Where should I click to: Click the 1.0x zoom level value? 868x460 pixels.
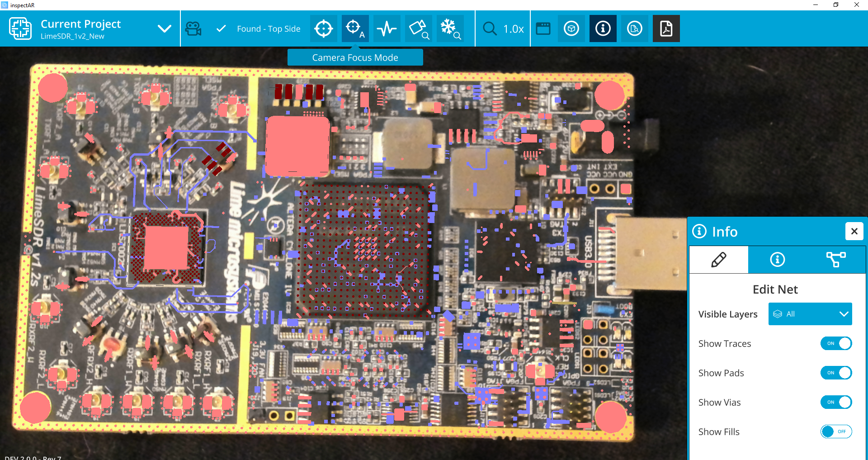[x=514, y=29]
